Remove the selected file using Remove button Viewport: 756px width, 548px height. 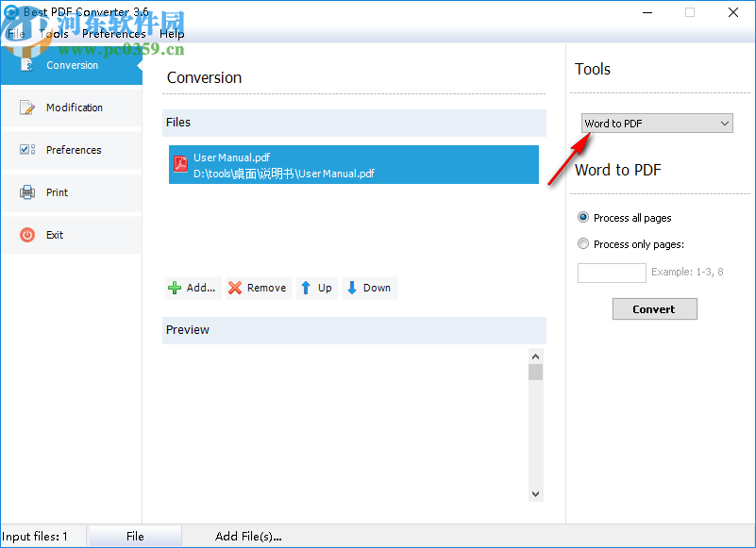(257, 287)
